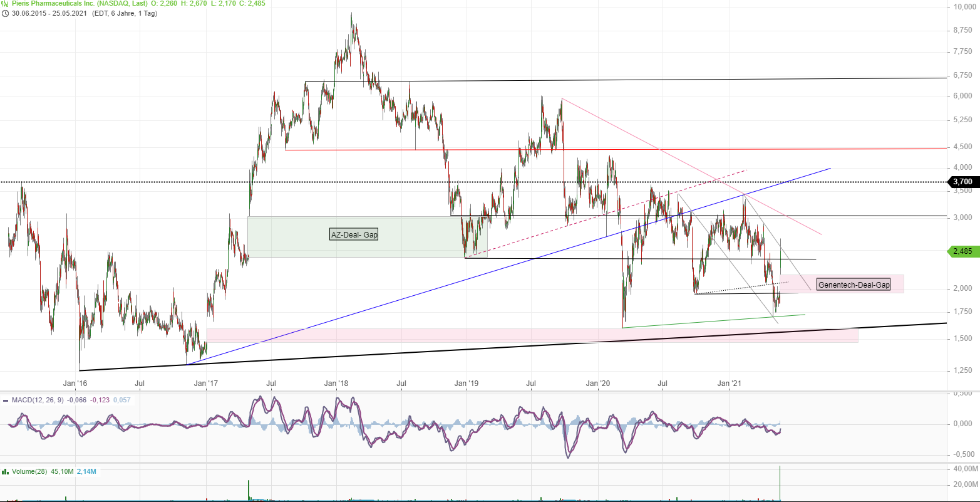This screenshot has width=980, height=502.
Task: Click the Volume bars icon in legend
Action: pyautogui.click(x=5, y=471)
